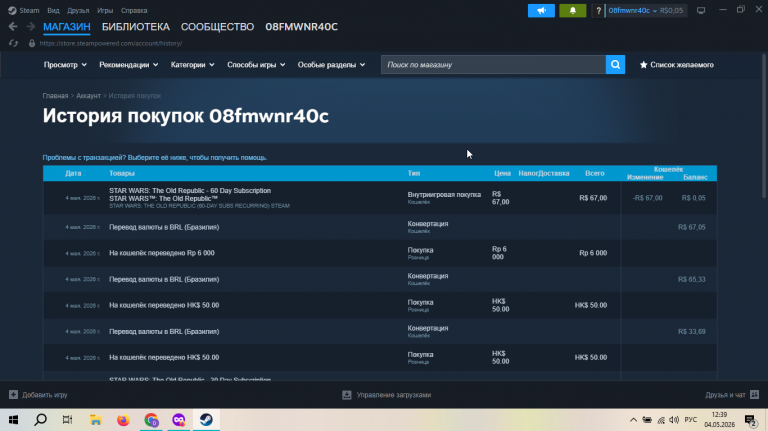The height and width of the screenshot is (431, 768).
Task: Expand the Рекомендации dropdown
Action: point(128,65)
